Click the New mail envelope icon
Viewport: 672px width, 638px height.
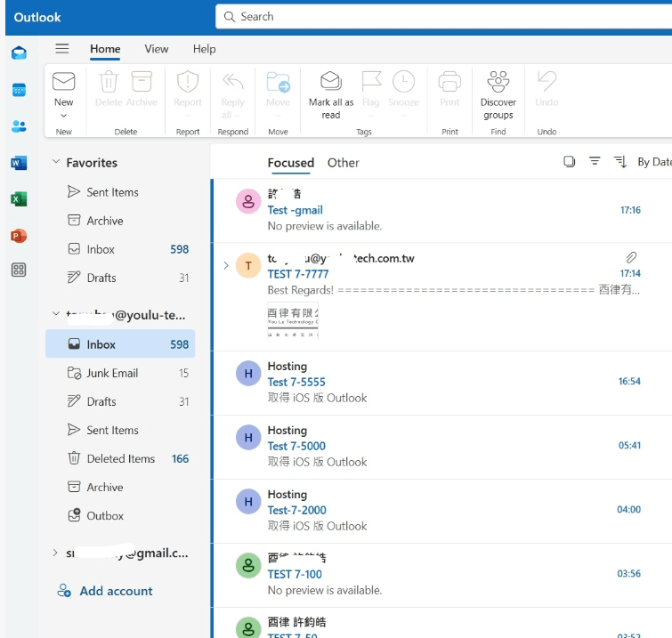tap(64, 81)
